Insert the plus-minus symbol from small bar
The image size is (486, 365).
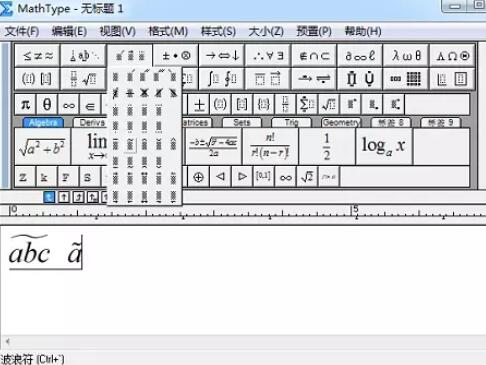click(199, 105)
